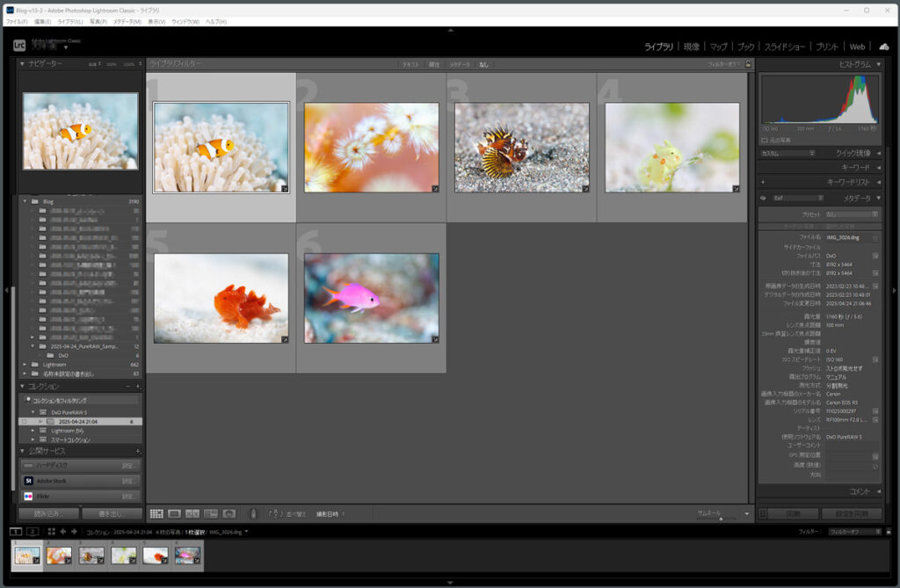
Task: Toggle sort direction A-Z icon
Action: click(x=274, y=514)
